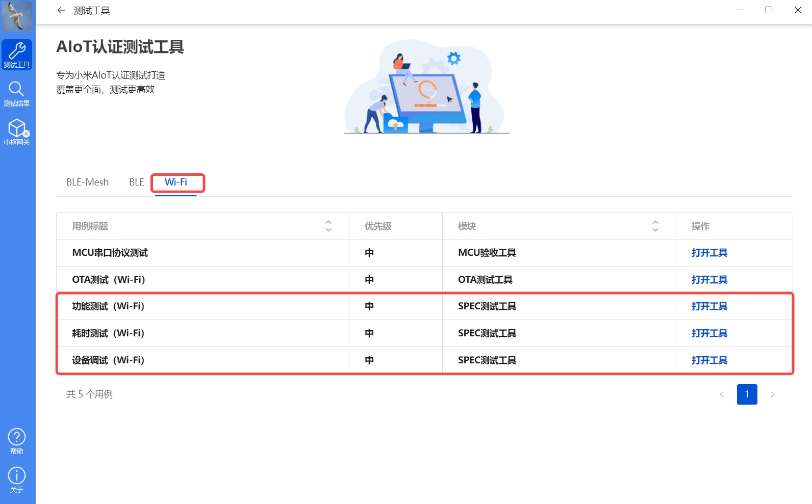Click the seagull avatar image
Viewport: 812px width, 504px height.
point(17,16)
